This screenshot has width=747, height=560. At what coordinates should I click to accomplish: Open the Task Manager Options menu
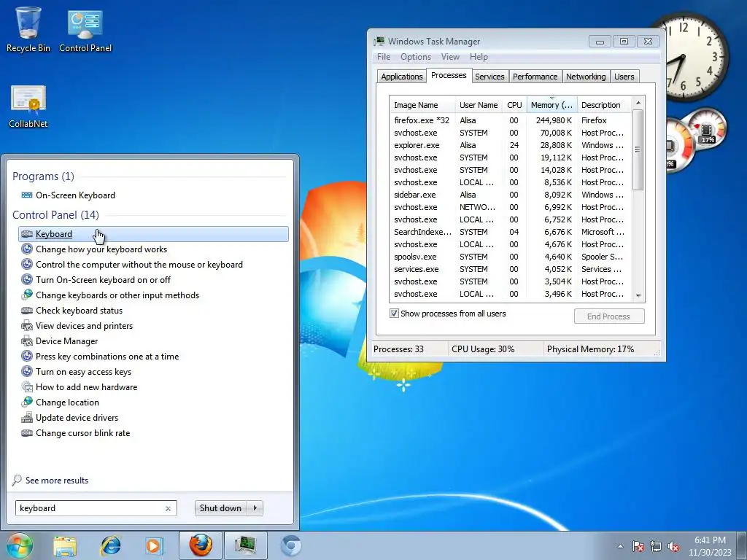[x=415, y=57]
